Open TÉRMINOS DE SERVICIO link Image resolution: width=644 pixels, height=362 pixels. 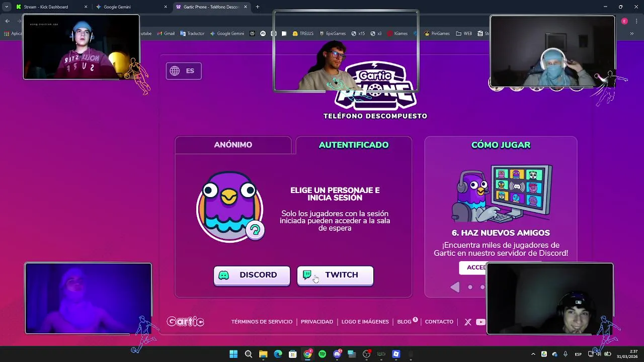coord(262,322)
